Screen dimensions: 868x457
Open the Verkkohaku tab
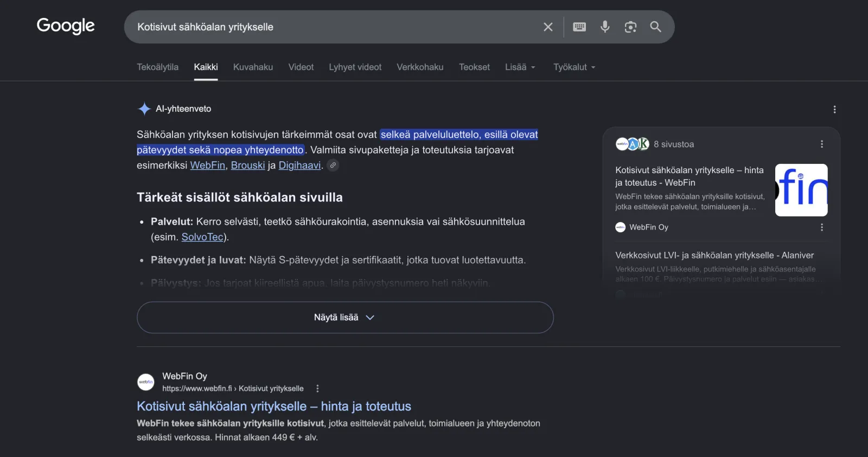(420, 67)
